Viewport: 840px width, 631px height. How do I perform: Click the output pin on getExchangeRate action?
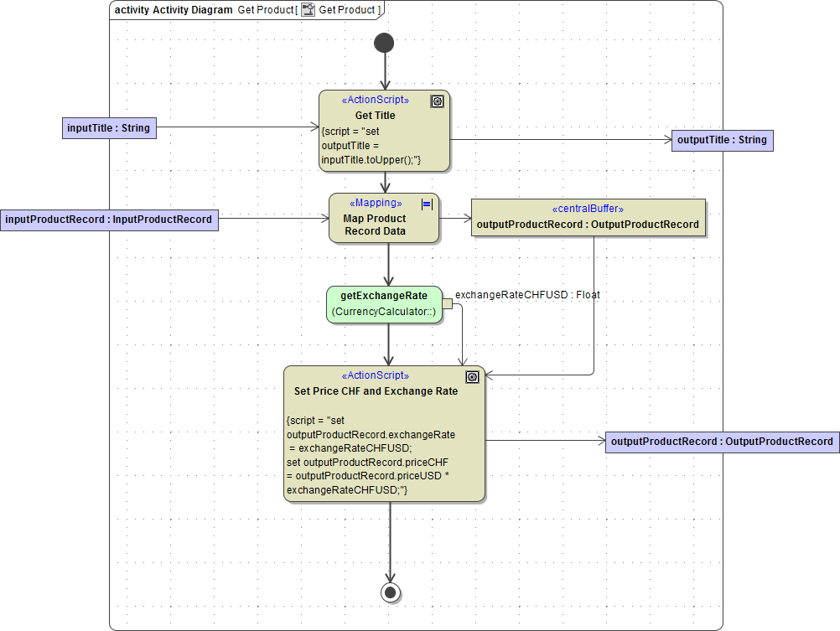(448, 305)
